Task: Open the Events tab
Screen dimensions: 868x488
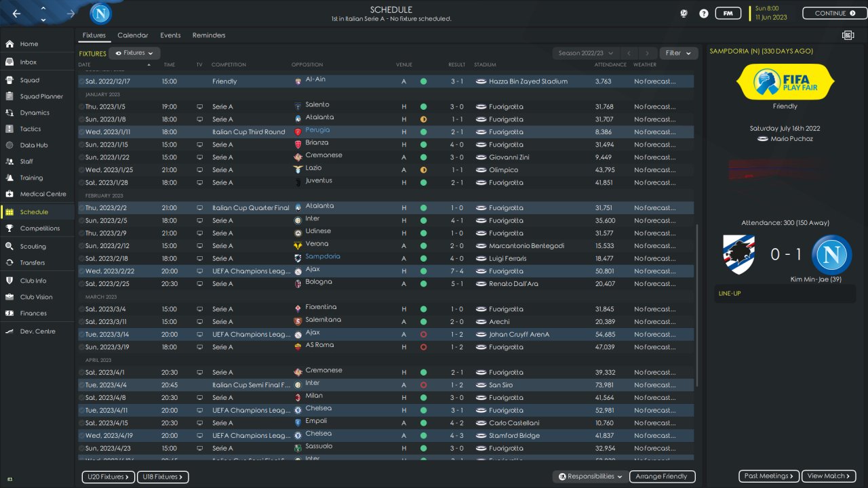Action: (170, 35)
